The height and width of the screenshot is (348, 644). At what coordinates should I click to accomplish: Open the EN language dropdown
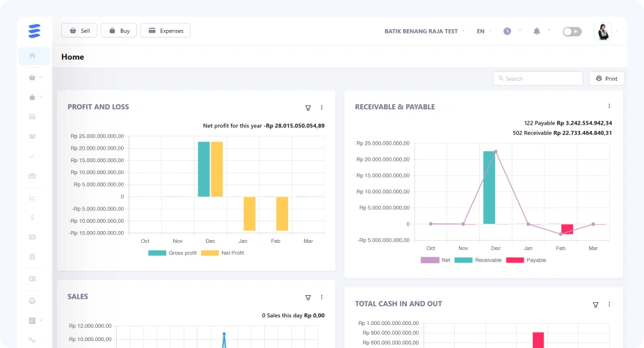(x=484, y=31)
